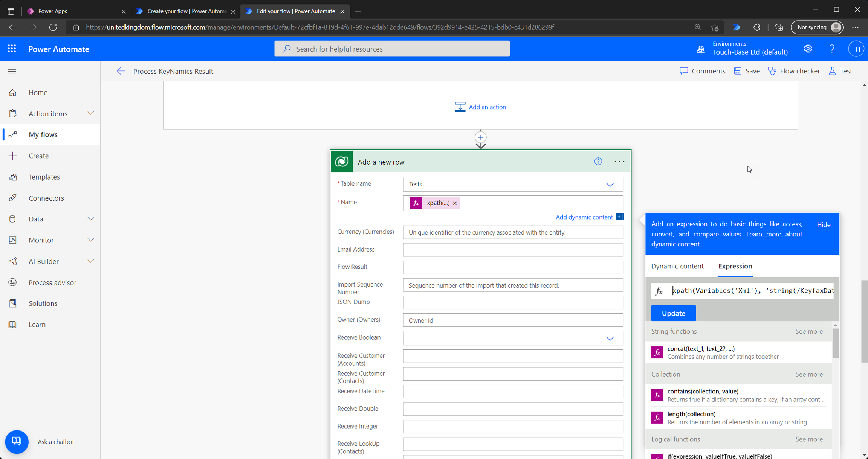Remove the xpath expression token
This screenshot has height=459, width=868.
coord(455,203)
